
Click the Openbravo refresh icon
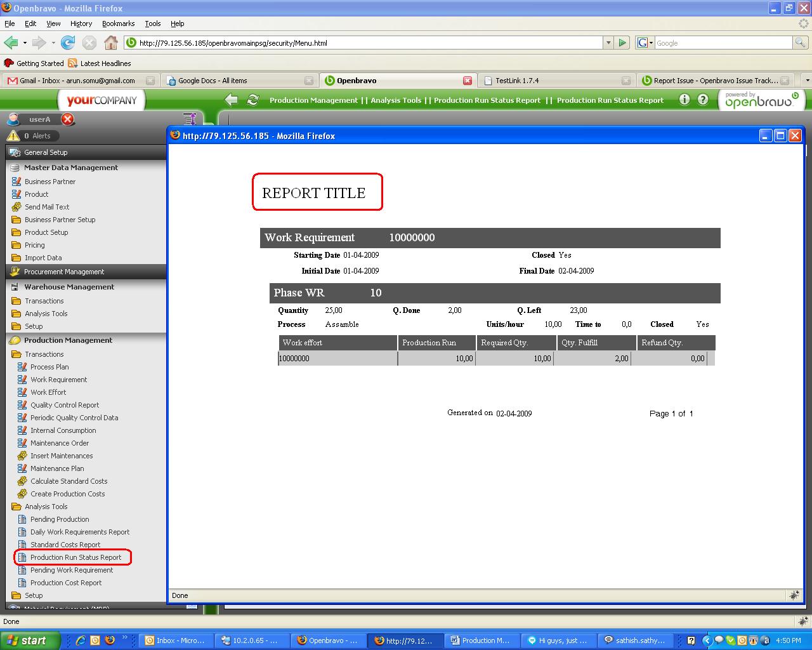pyautogui.click(x=252, y=100)
